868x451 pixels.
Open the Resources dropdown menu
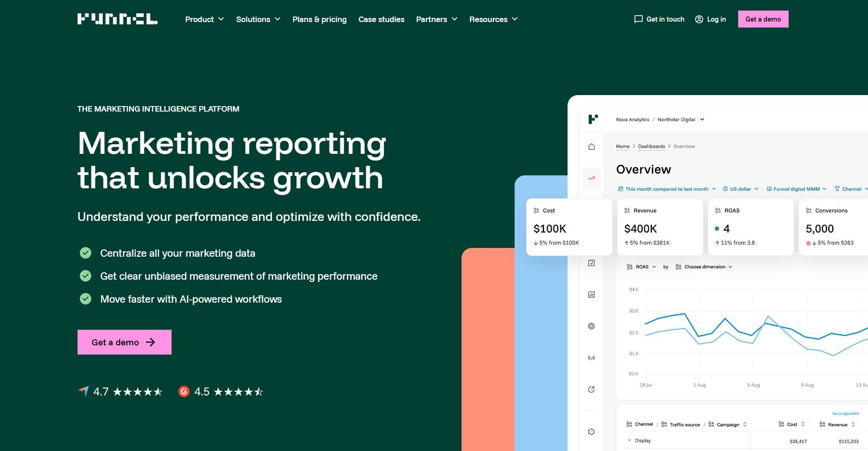coord(493,19)
